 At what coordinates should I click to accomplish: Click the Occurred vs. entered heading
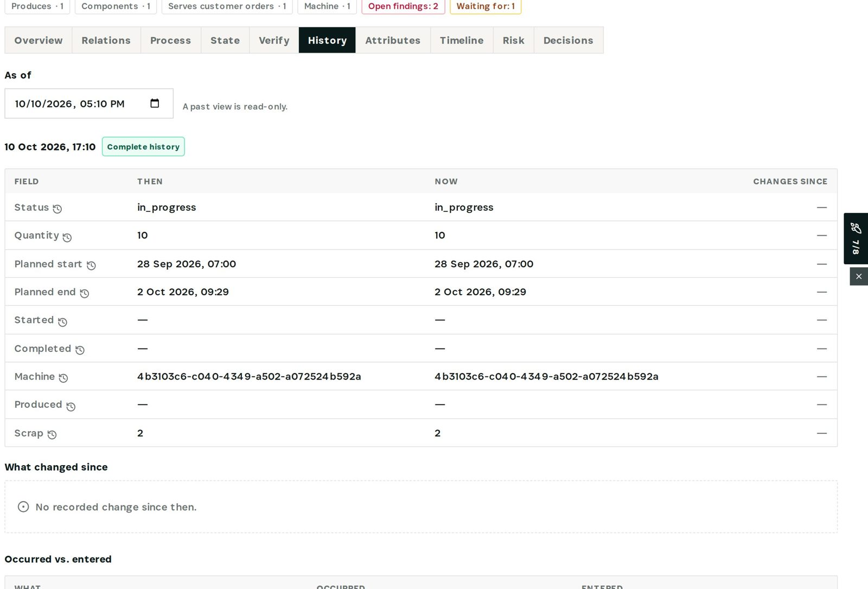[58, 559]
